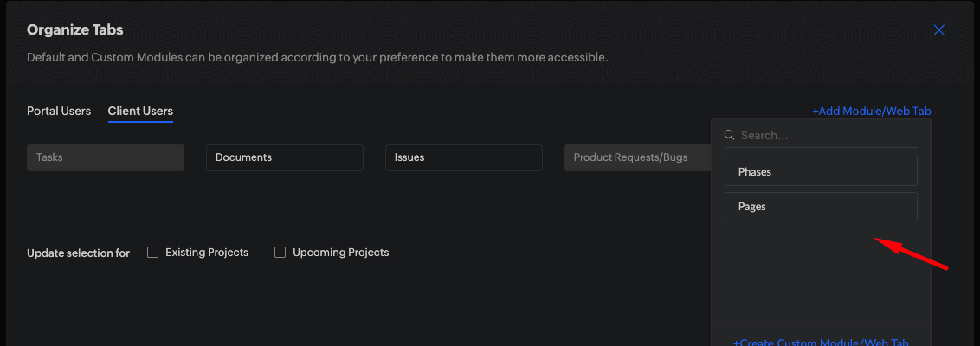Image resolution: width=980 pixels, height=346 pixels.
Task: Click the Existing Projects label text
Action: (207, 253)
